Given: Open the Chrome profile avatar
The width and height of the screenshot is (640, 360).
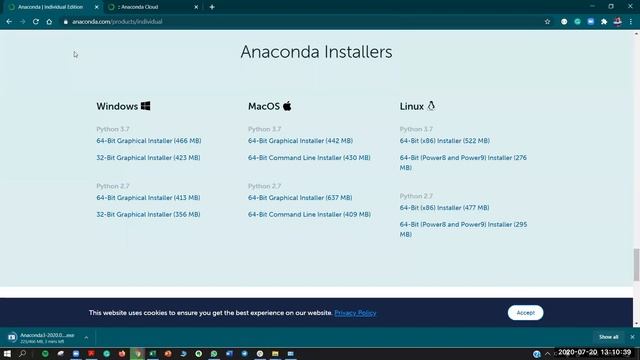Looking at the screenshot, I should (x=618, y=22).
